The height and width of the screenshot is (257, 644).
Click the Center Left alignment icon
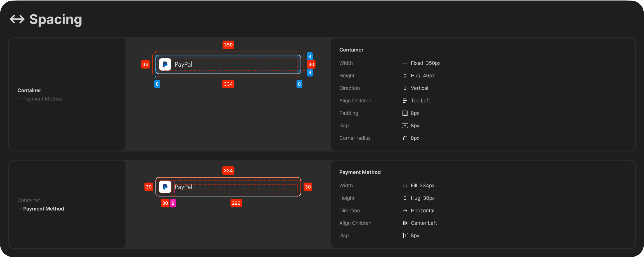point(405,223)
